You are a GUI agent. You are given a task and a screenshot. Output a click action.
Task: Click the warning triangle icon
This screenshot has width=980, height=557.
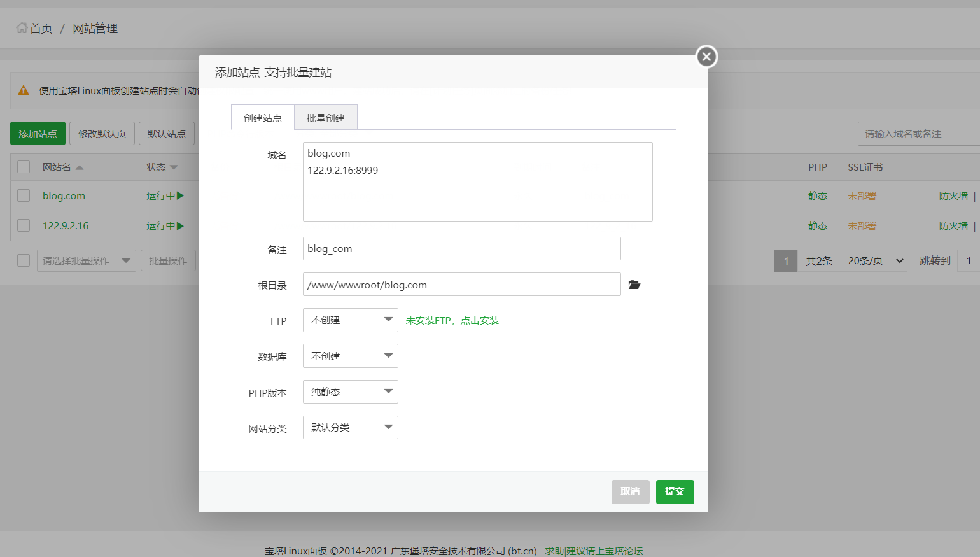pos(24,90)
